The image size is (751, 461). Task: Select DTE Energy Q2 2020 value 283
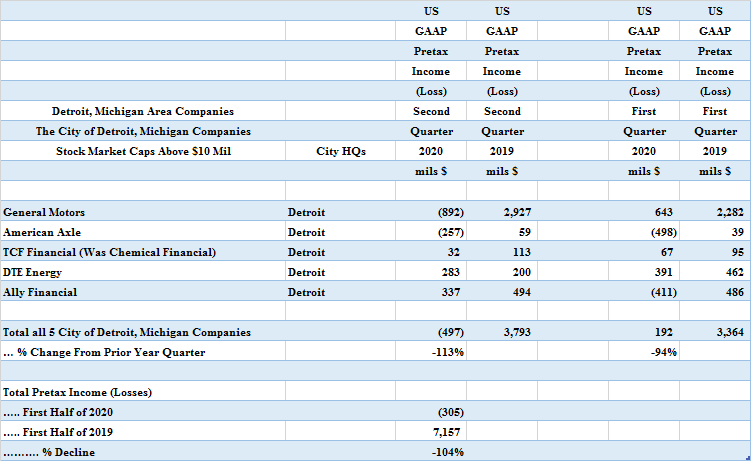[x=451, y=272]
